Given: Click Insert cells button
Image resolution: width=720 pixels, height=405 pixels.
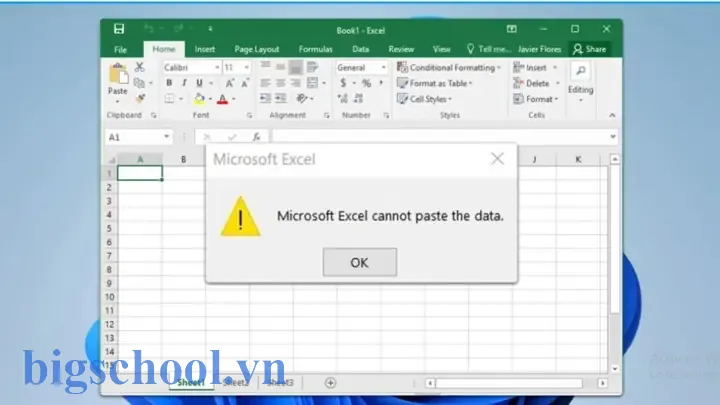Looking at the screenshot, I should click(x=535, y=68).
